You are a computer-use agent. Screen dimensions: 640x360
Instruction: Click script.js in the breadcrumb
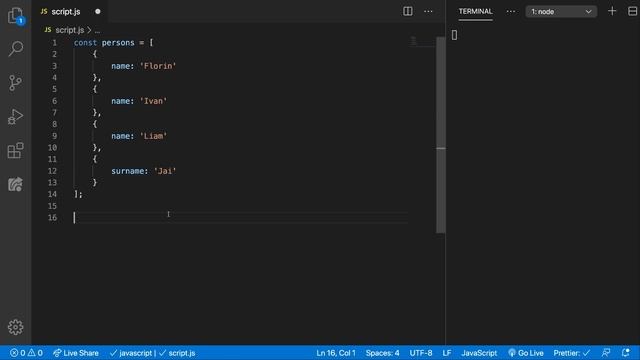click(x=69, y=30)
